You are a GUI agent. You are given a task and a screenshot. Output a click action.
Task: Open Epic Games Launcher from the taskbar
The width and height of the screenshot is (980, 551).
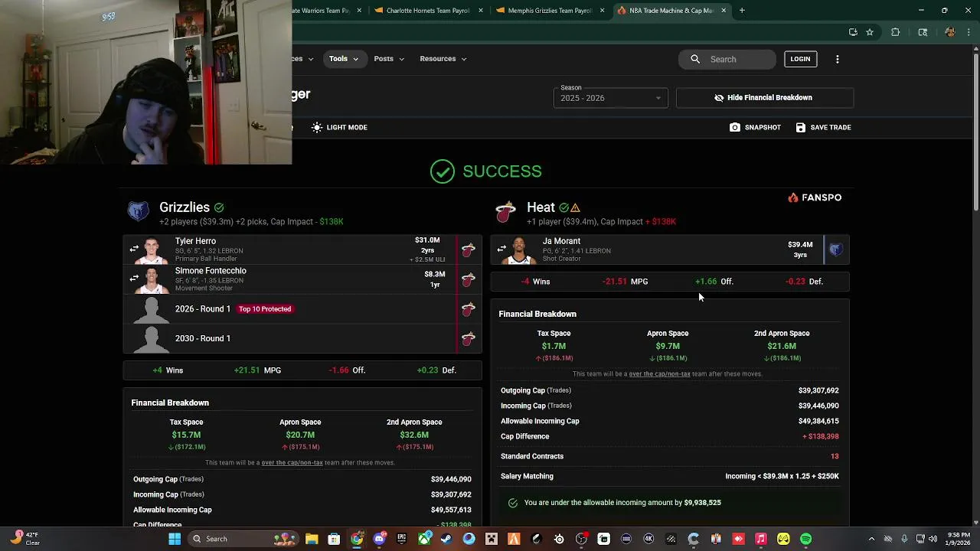tap(401, 539)
